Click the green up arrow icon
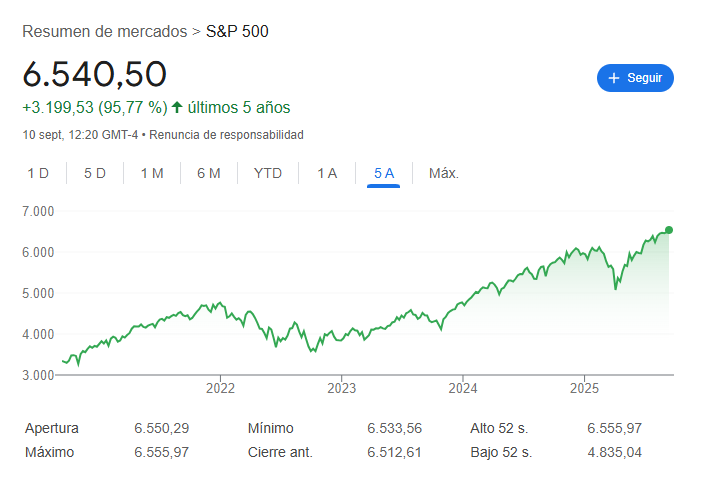This screenshot has height=483, width=704. pos(177,107)
